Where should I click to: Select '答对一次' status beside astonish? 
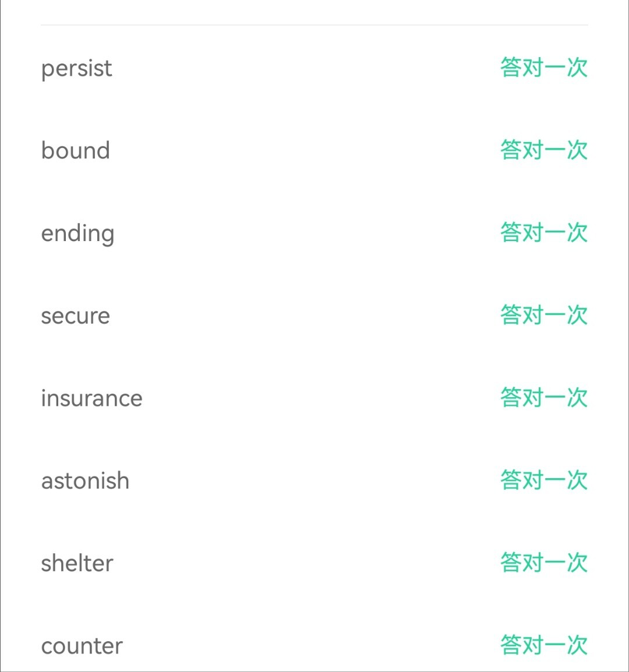point(543,480)
